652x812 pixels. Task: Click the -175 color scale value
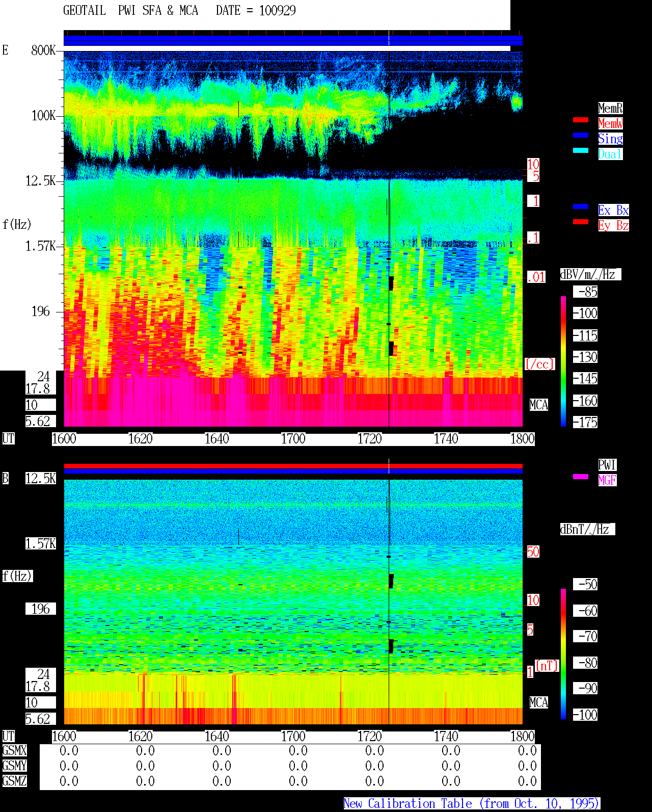[586, 422]
